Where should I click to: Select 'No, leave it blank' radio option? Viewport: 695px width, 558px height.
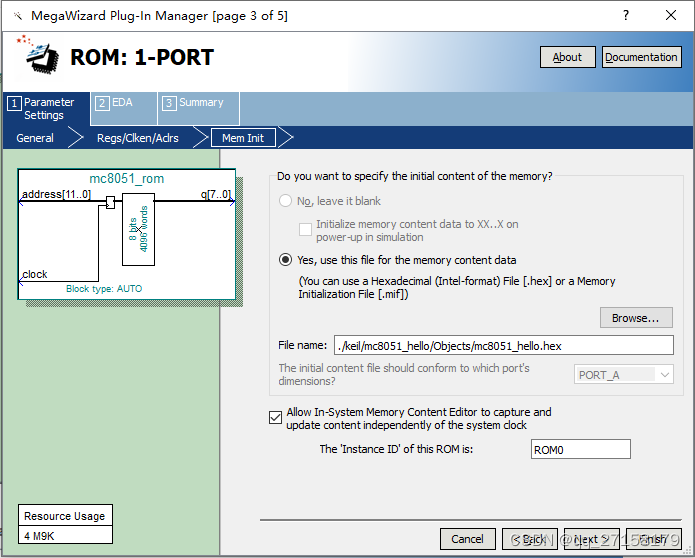[x=285, y=201]
